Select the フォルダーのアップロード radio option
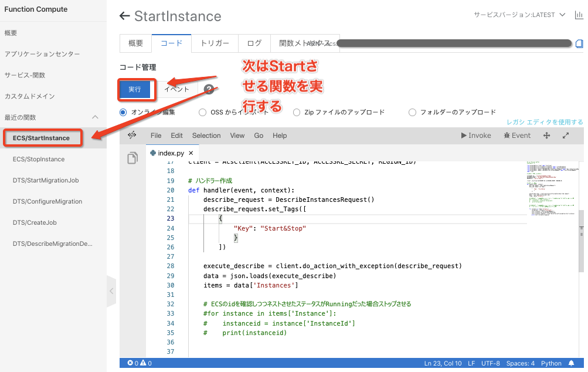Screen dimensions: 588x372 (412, 112)
